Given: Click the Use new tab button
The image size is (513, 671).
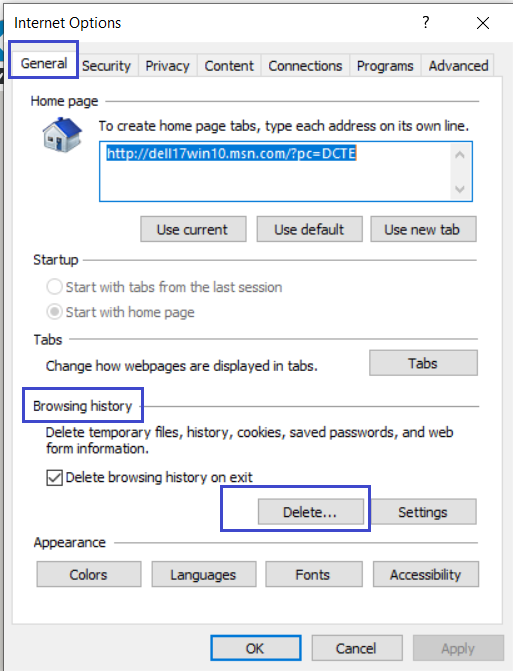Looking at the screenshot, I should [423, 229].
